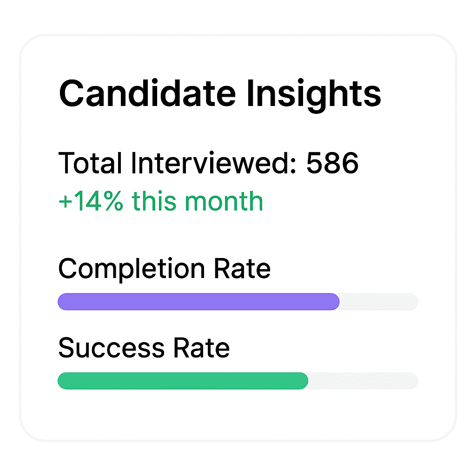Screen dimensions: 476x476
Task: Click the Candidate Insights card
Action: click(x=238, y=232)
